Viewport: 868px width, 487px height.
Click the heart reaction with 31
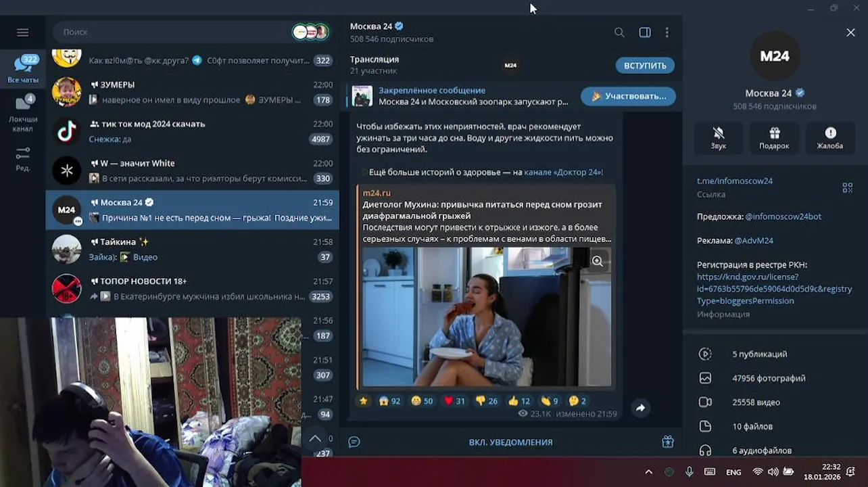point(454,400)
